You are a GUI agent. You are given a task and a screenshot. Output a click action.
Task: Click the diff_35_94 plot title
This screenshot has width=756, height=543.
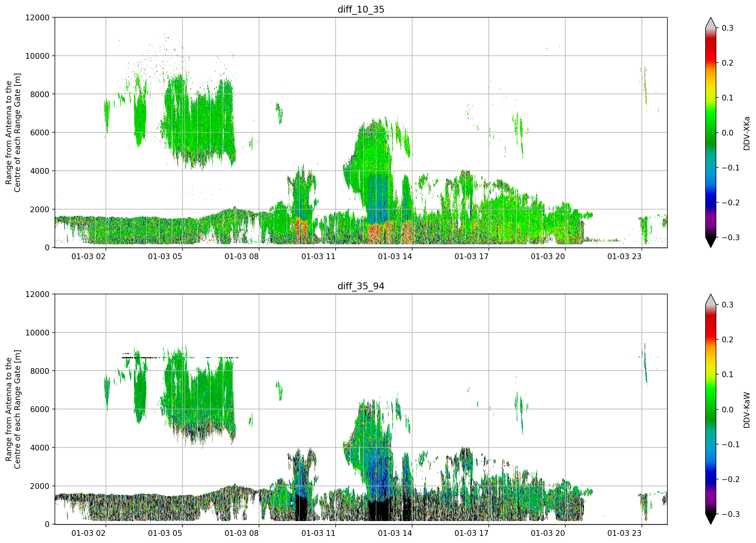[x=361, y=286]
